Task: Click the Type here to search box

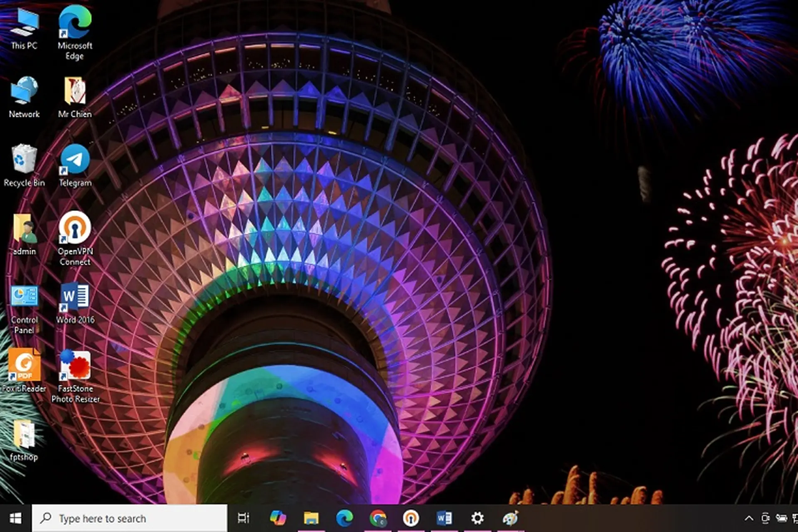Action: click(x=130, y=518)
